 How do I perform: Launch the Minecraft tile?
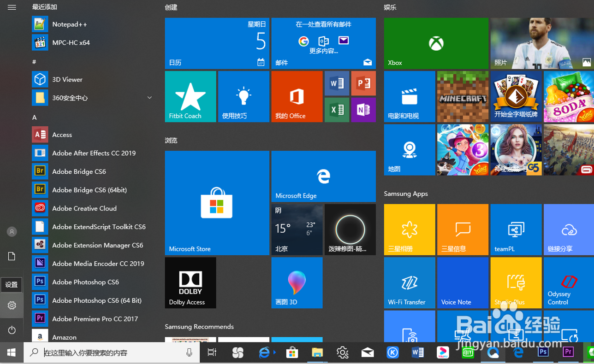point(463,96)
